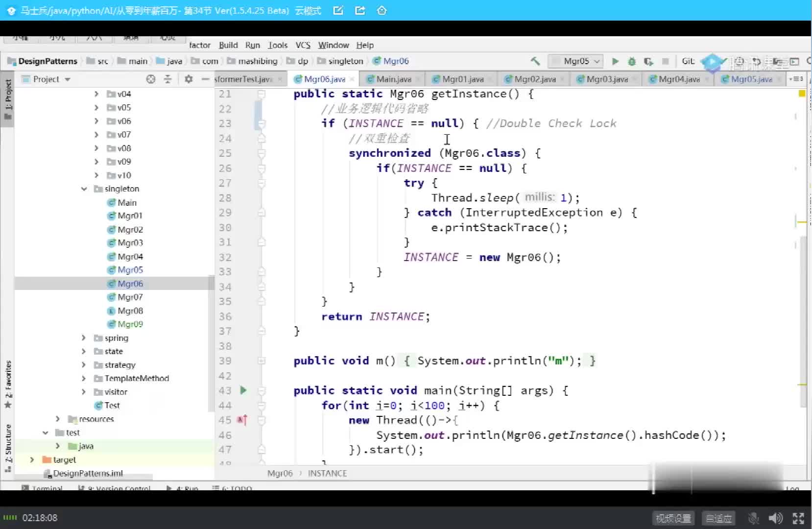Toggle fullscreen in the video player
This screenshot has width=812, height=529.
tap(798, 518)
